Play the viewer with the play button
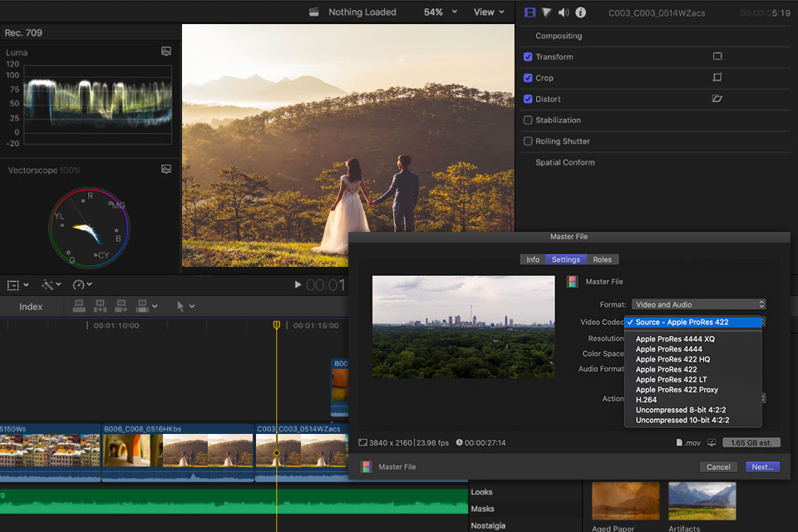Screen dimensions: 798x532 coord(298,284)
